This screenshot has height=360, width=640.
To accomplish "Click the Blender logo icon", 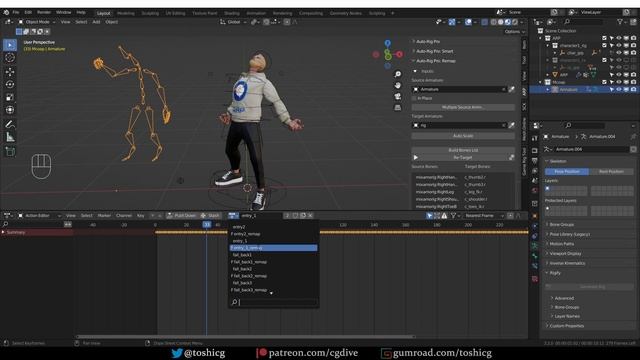I will coord(6,13).
